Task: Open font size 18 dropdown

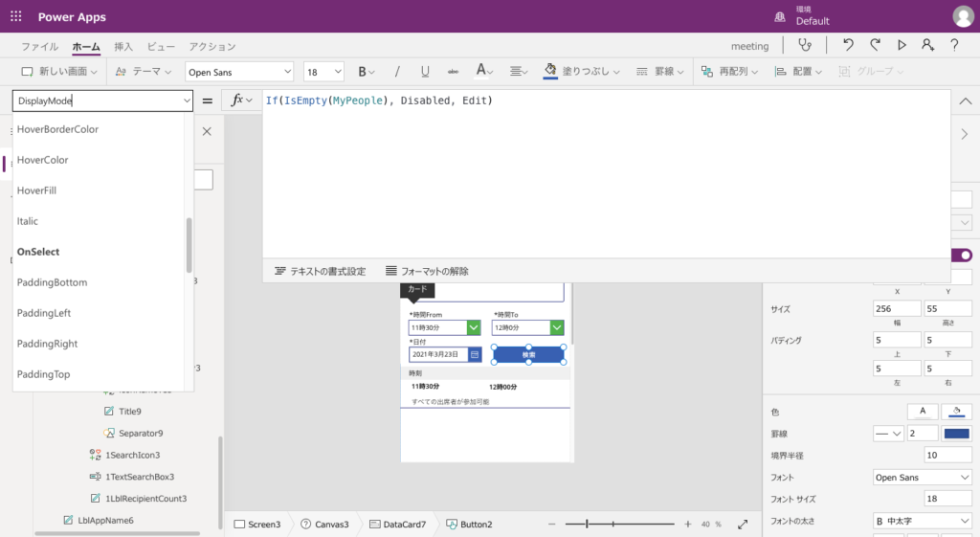Action: point(323,72)
